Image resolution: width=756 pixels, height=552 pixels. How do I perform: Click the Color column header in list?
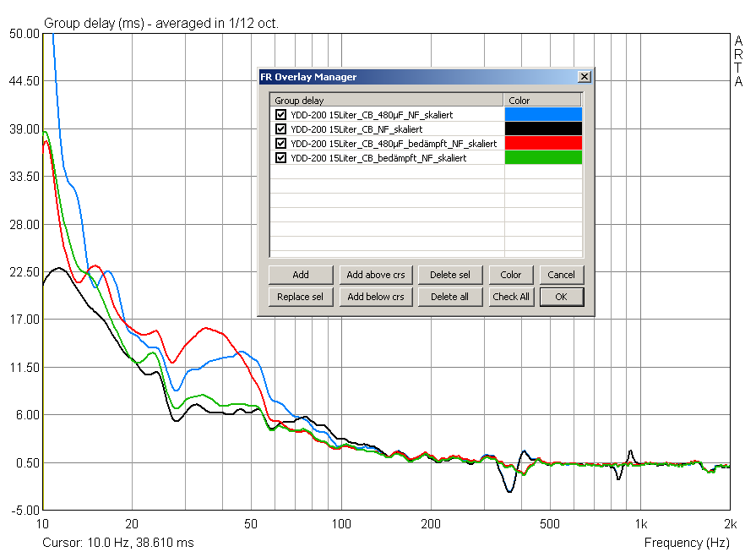[543, 101]
